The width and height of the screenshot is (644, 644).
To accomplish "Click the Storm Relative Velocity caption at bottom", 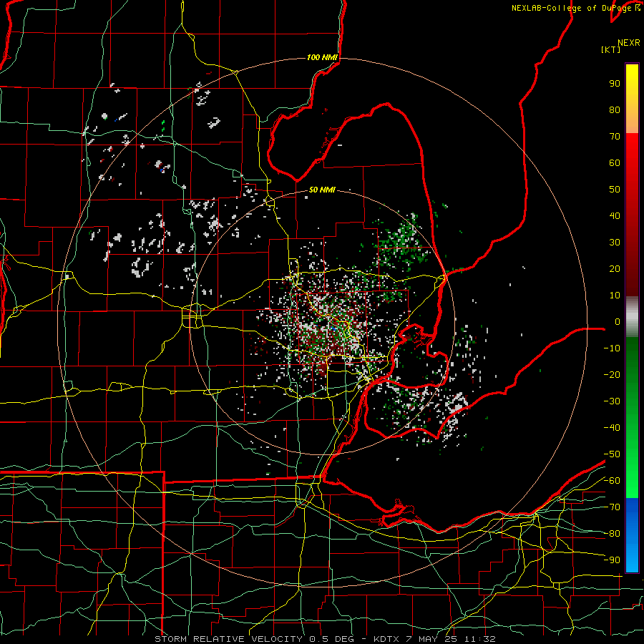I will tap(325, 639).
